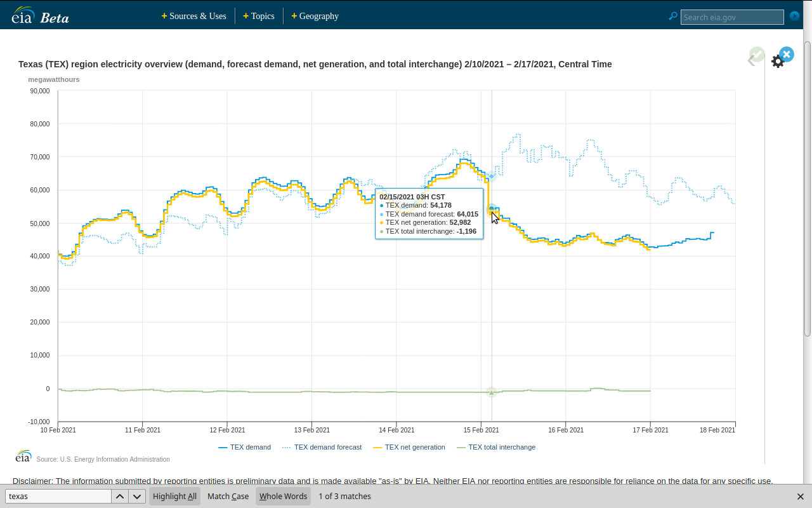
Task: Click tooltip header '02/15/2021 03H CST'
Action: point(412,197)
